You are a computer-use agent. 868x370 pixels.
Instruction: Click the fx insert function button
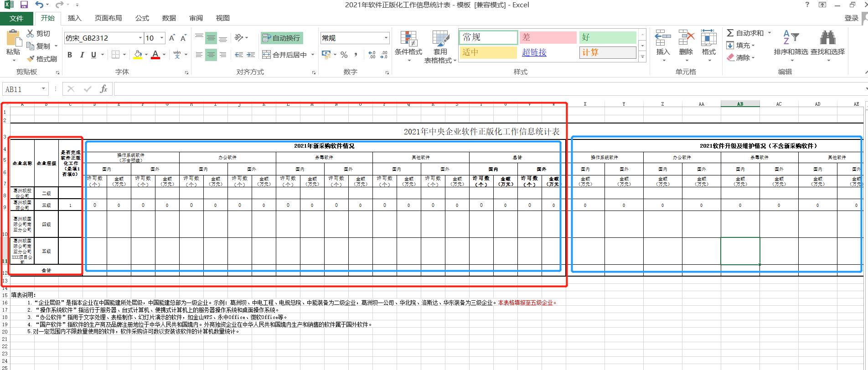pyautogui.click(x=103, y=89)
